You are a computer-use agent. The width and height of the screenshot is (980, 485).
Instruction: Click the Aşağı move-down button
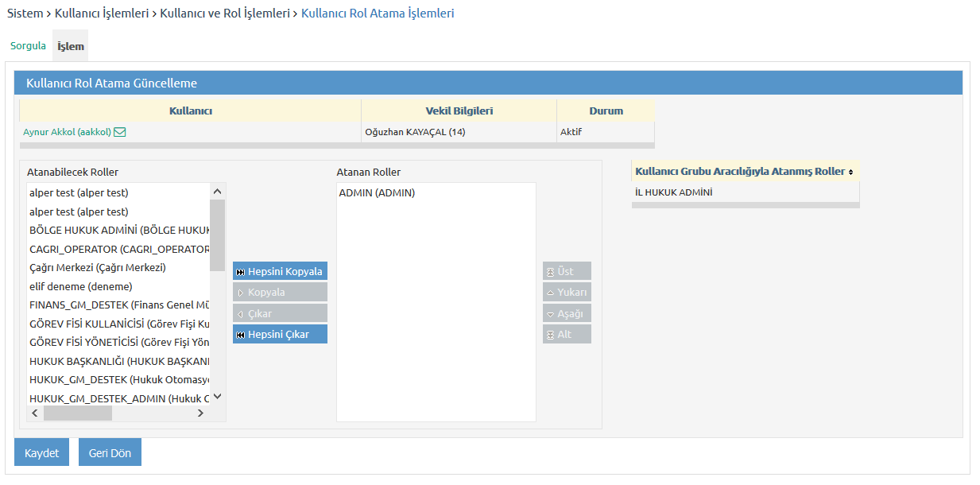(x=567, y=313)
